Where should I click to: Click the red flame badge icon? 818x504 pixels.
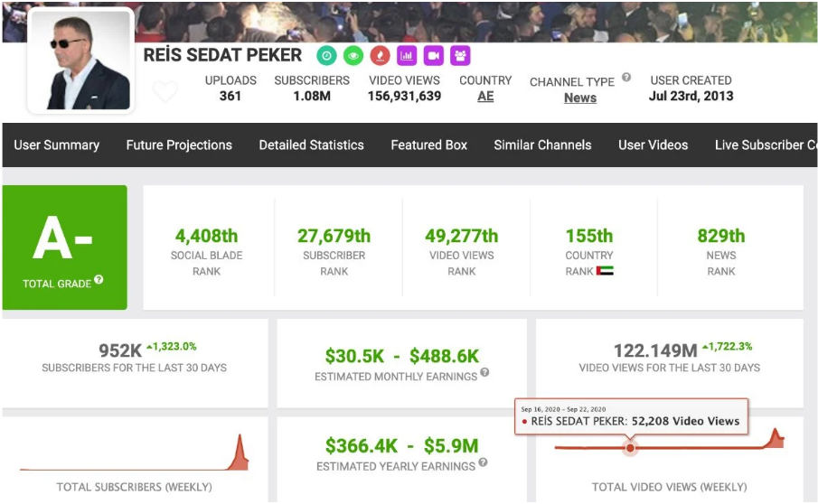tap(380, 56)
